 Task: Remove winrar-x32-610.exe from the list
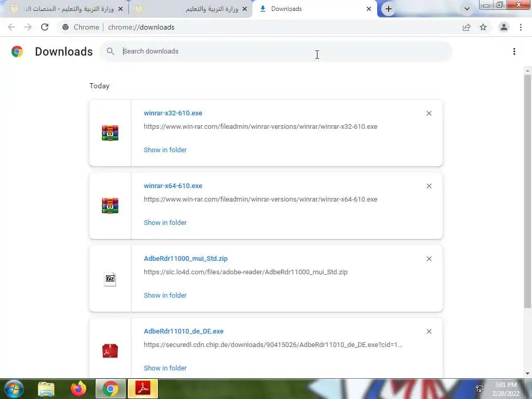pyautogui.click(x=429, y=113)
